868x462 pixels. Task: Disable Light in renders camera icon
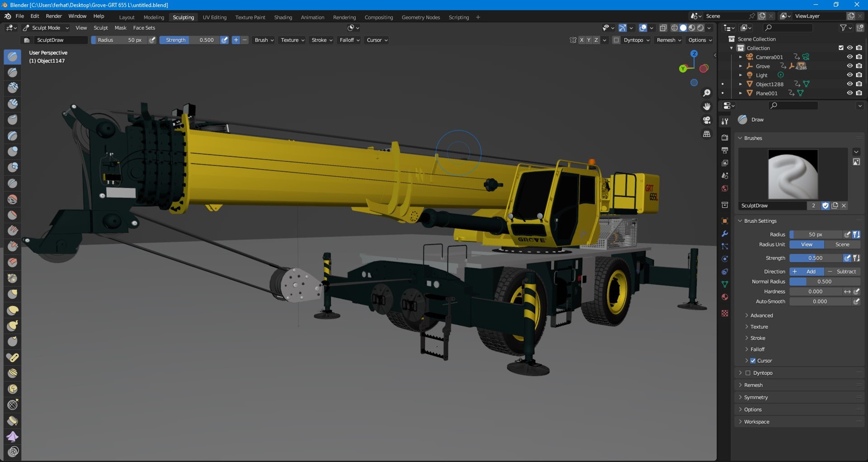tap(859, 75)
